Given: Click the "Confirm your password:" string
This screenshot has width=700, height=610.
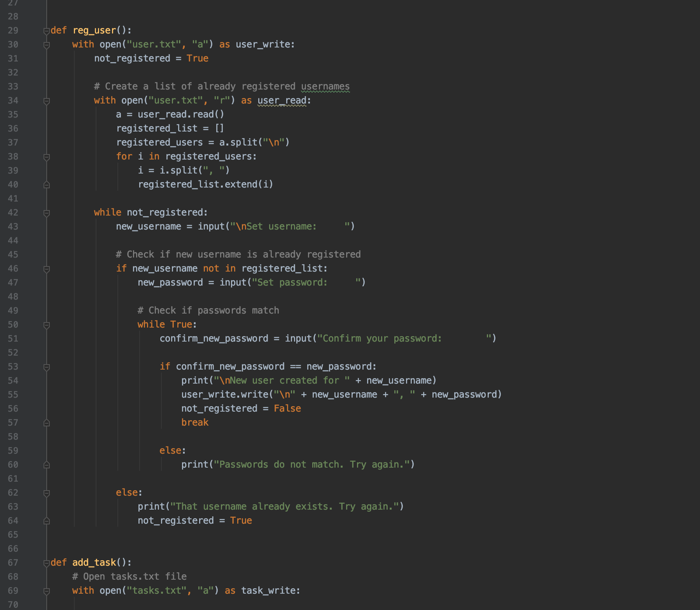Looking at the screenshot, I should [x=404, y=338].
